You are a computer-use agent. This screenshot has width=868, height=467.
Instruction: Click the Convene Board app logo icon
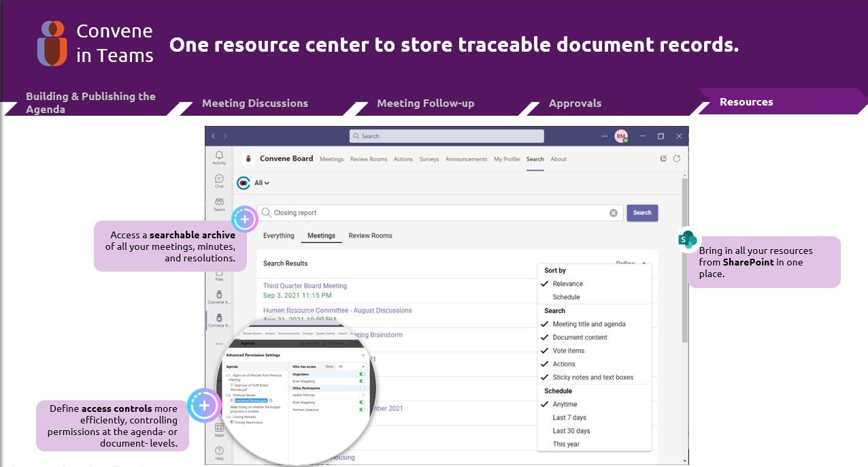[x=249, y=159]
